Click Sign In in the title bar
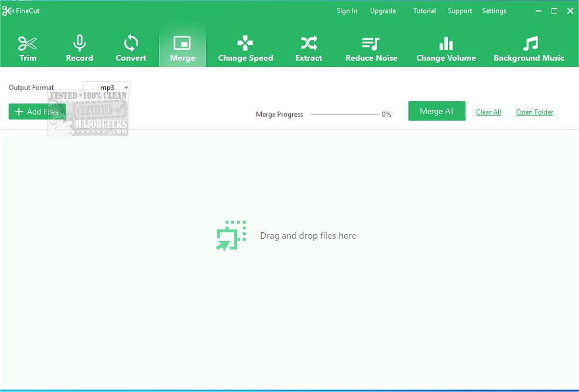The height and width of the screenshot is (392, 579). (347, 11)
